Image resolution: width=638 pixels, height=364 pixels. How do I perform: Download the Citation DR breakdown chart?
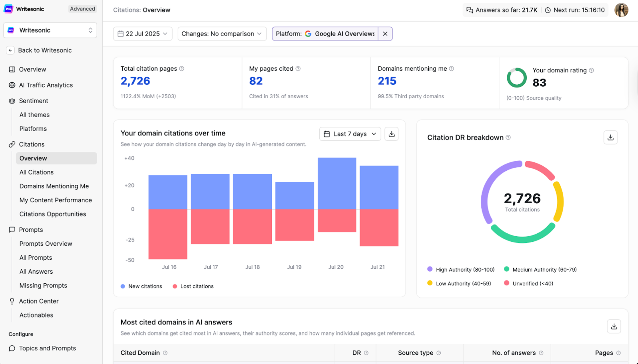[610, 137]
